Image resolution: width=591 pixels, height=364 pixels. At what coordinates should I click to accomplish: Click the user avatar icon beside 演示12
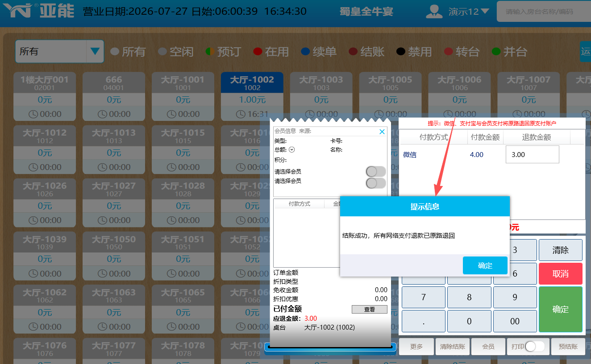click(x=434, y=11)
